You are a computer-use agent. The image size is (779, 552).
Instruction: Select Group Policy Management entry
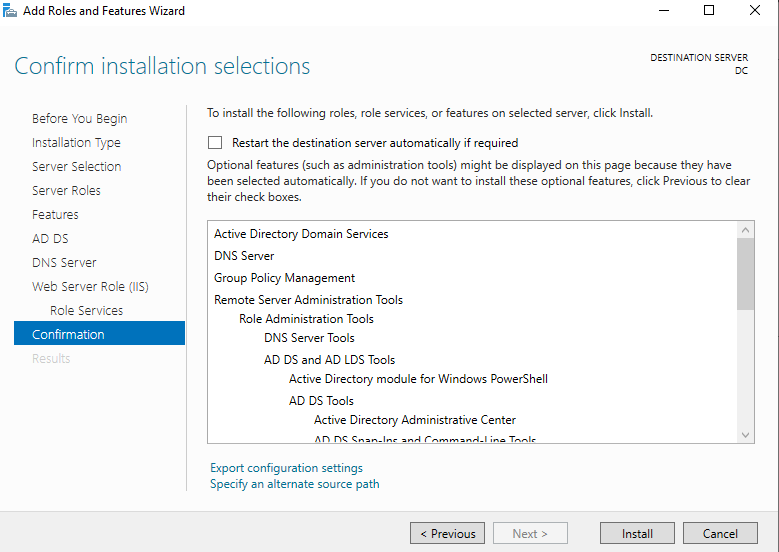[284, 278]
